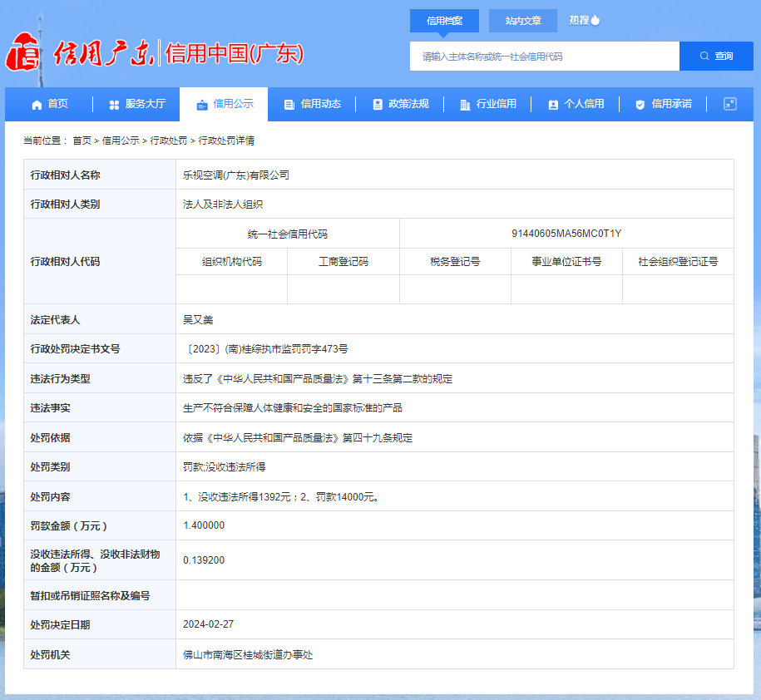Click the decision document number ending 473号
The width and height of the screenshot is (761, 700).
265,349
